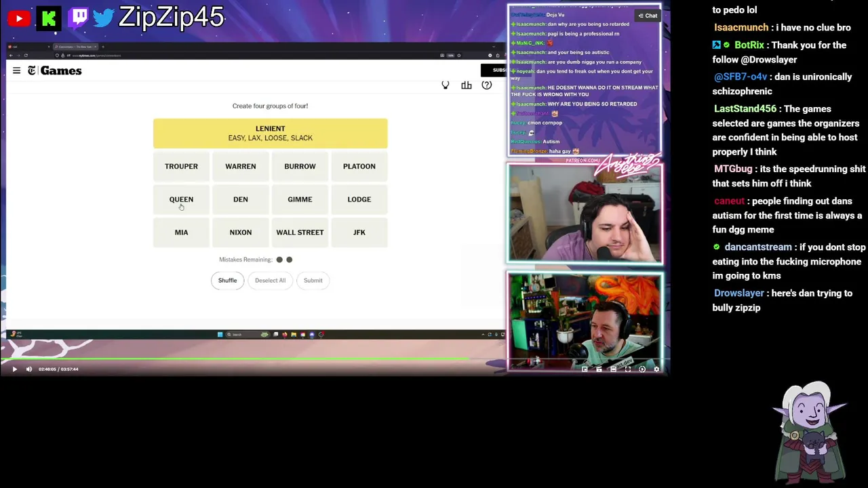Click the Windows Start button in the streamed taskbar
Viewport: 868px width, 488px height.
pyautogui.click(x=220, y=334)
